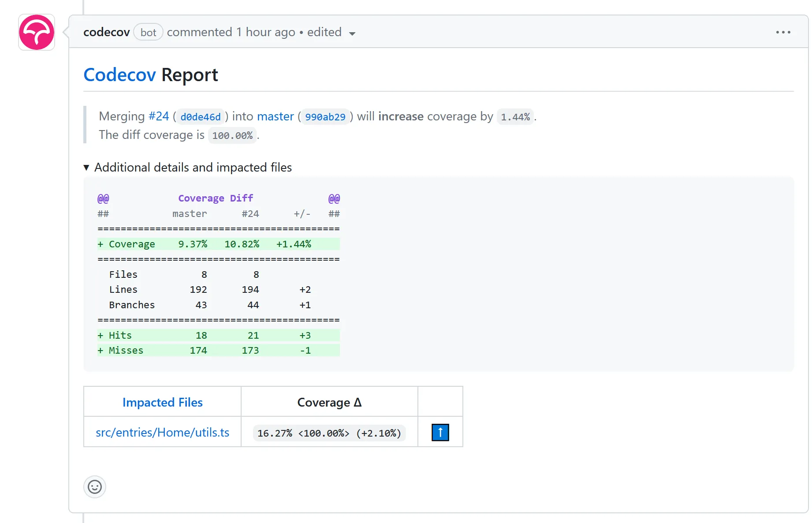Click the add reaction smiley icon

click(x=95, y=487)
